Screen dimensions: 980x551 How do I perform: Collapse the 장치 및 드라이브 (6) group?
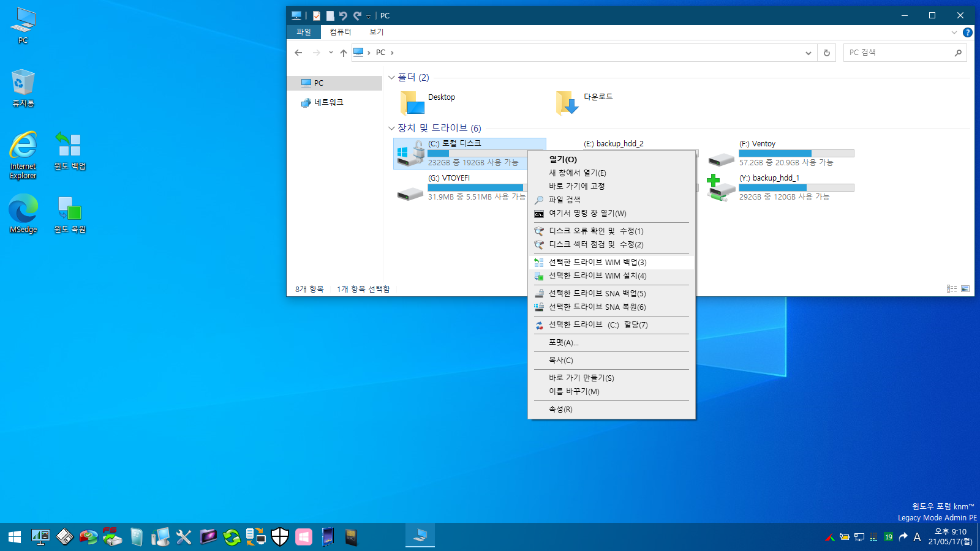click(391, 128)
